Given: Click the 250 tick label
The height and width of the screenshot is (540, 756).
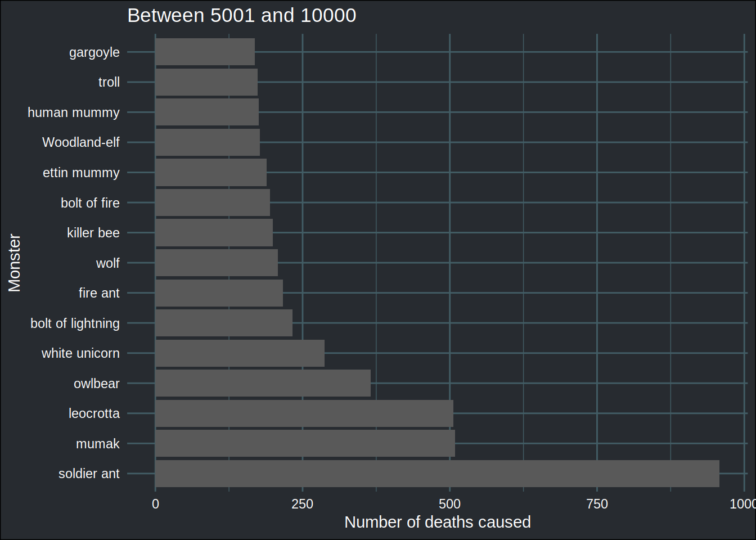Looking at the screenshot, I should (303, 504).
